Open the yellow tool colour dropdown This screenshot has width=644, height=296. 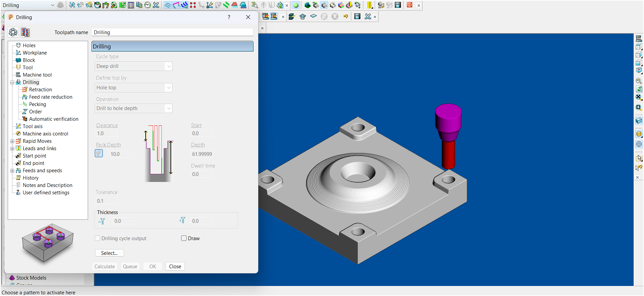click(370, 5)
